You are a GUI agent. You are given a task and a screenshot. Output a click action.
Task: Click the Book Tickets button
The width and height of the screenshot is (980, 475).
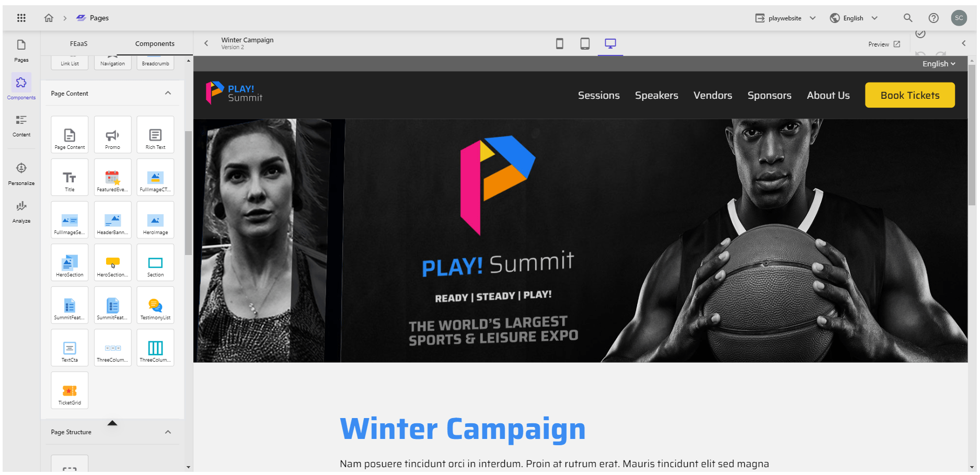(910, 95)
